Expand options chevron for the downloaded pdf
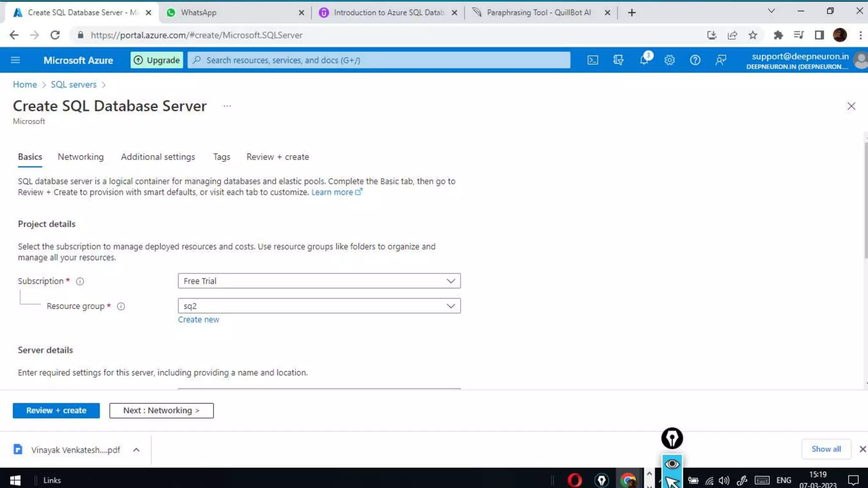Screen dimensions: 868x488 136,450
